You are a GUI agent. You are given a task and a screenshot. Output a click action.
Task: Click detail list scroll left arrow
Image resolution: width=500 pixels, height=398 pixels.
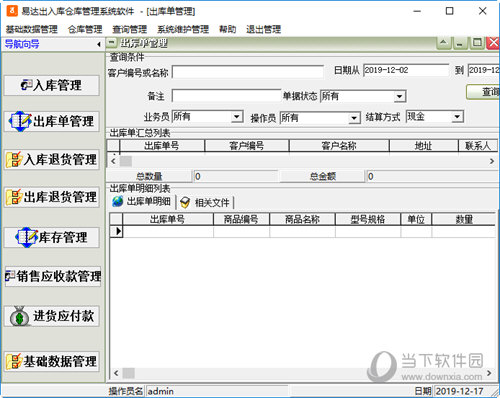(x=116, y=373)
